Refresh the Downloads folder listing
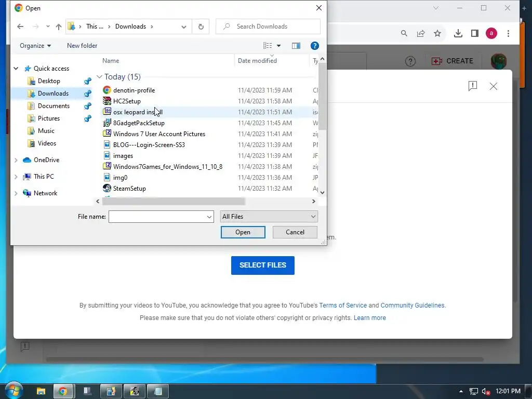 [x=201, y=26]
